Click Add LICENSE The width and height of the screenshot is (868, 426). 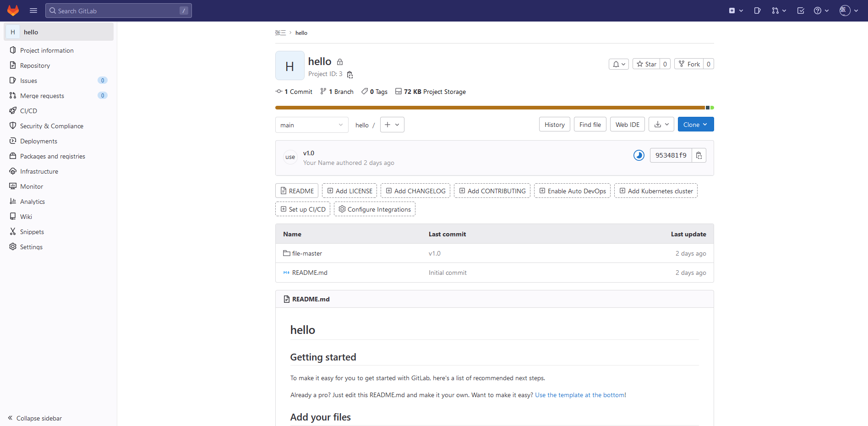tap(349, 191)
